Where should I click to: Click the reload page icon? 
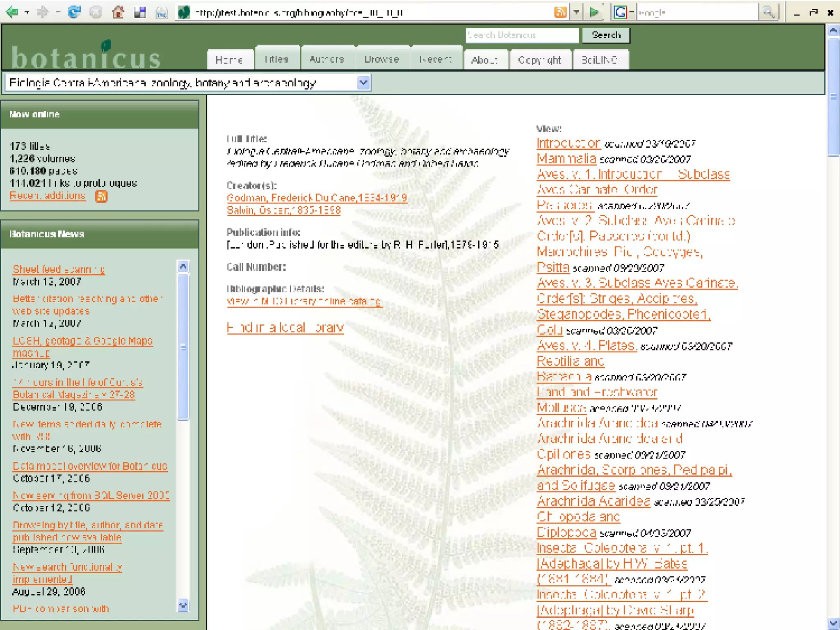[x=74, y=12]
